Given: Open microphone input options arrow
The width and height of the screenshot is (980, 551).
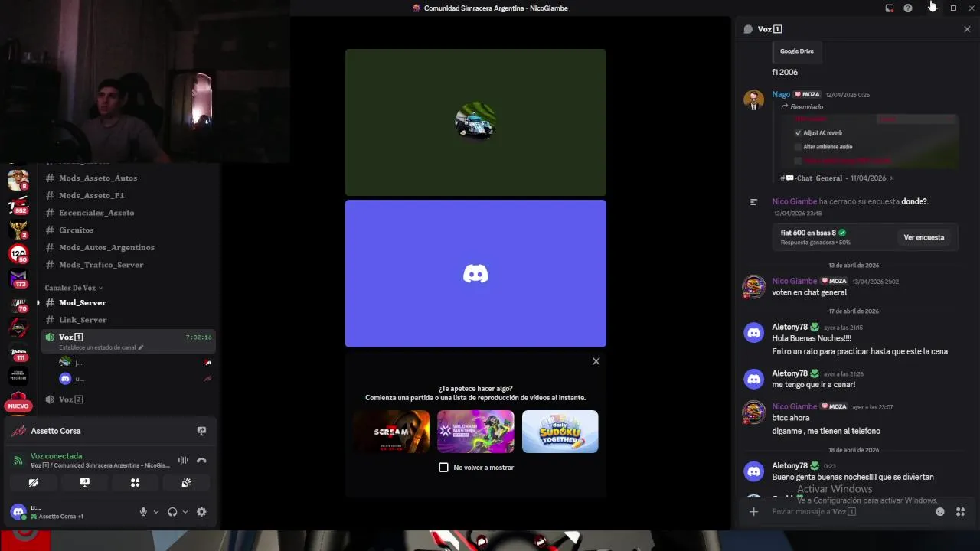Looking at the screenshot, I should (x=156, y=512).
